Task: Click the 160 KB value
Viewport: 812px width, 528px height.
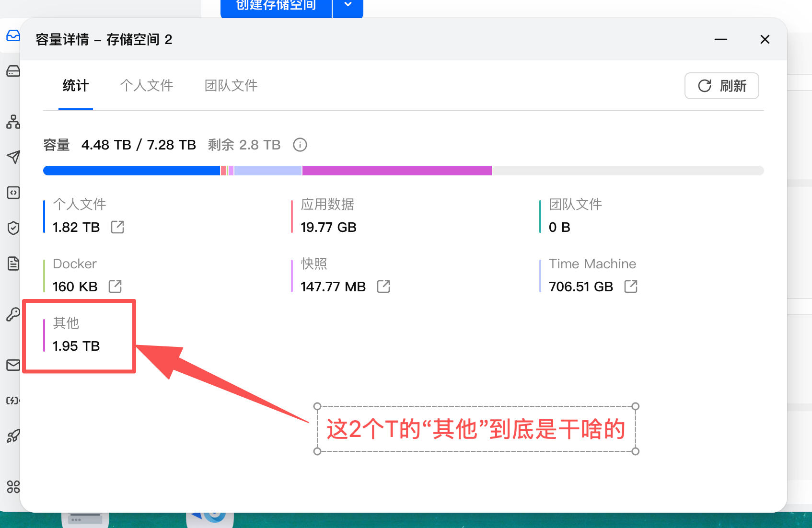Action: 75,287
